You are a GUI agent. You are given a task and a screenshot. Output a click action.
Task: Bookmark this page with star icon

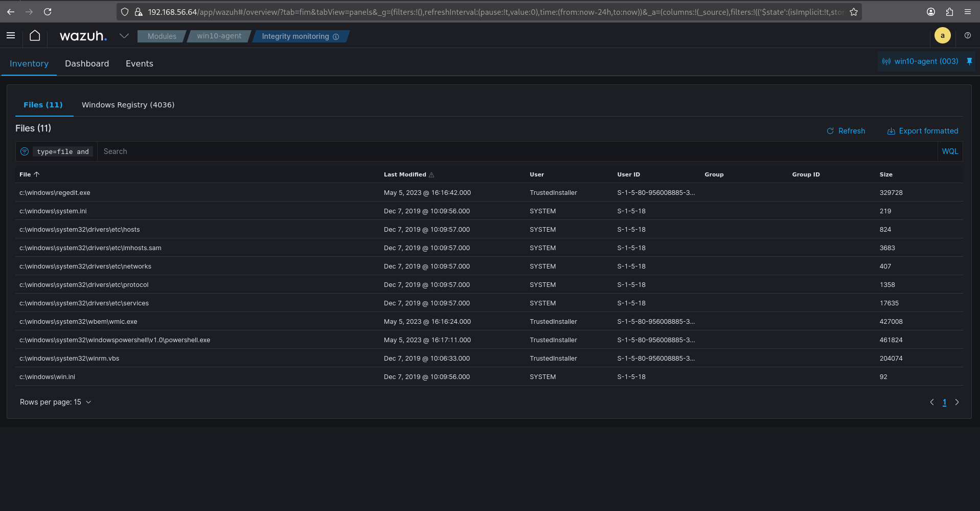[x=854, y=12]
